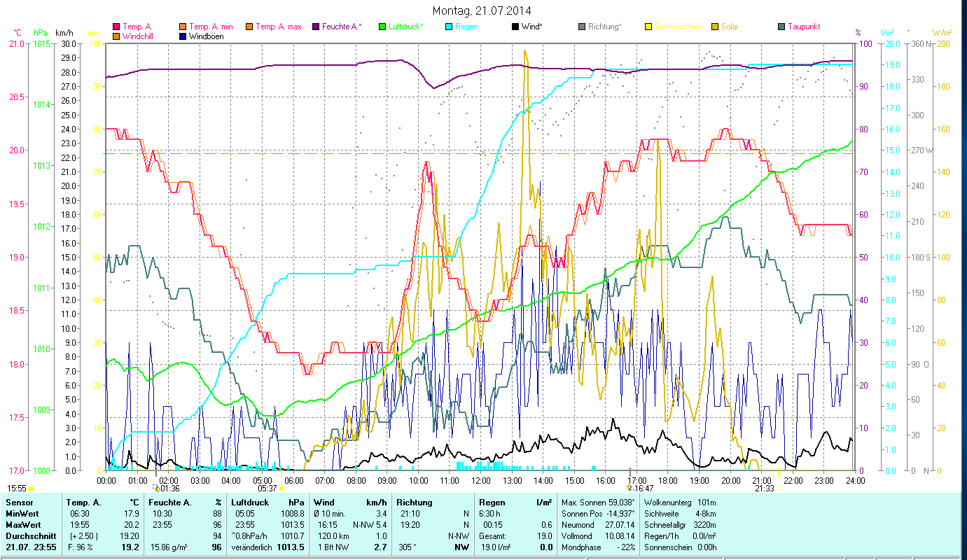
Task: Click the Vollmond 10.08.14 entry
Action: tap(599, 536)
